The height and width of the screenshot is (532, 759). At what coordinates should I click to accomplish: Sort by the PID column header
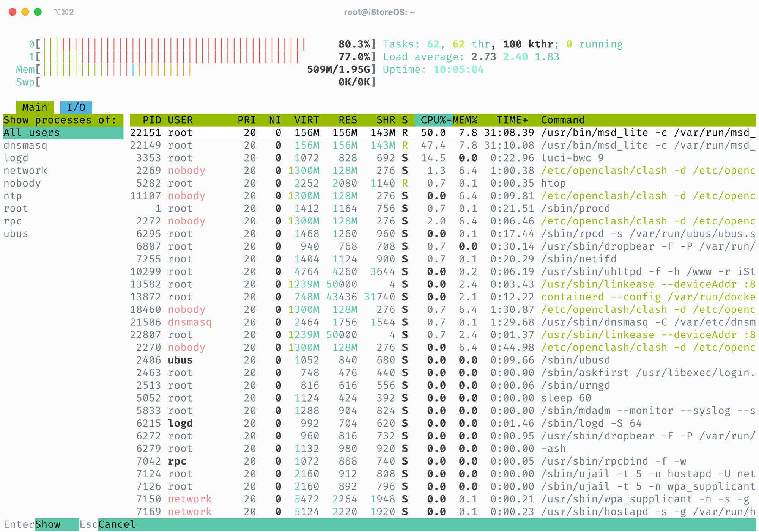pyautogui.click(x=152, y=120)
